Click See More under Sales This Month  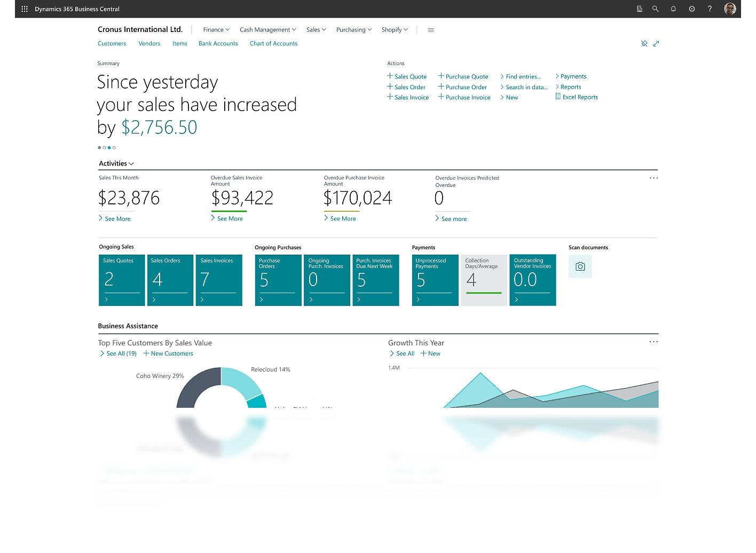[x=117, y=219]
